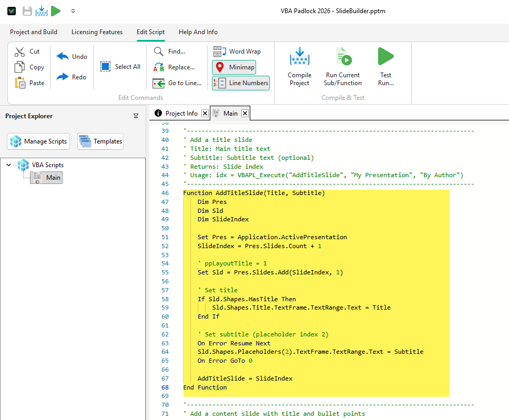Open the Templates panel
The height and width of the screenshot is (420, 509).
pos(100,141)
